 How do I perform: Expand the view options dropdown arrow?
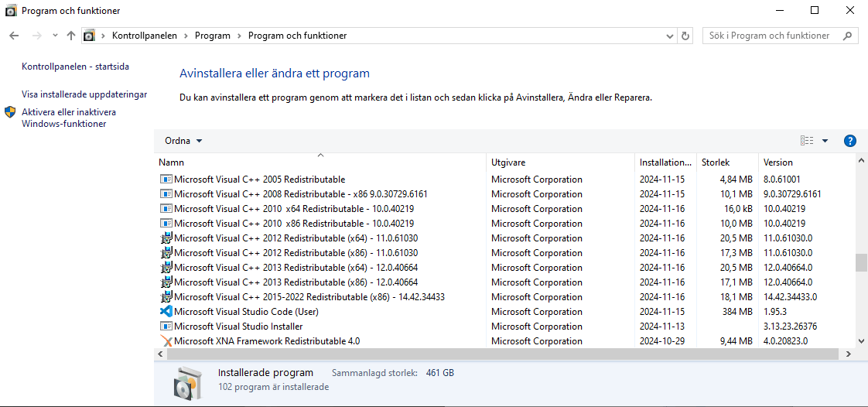point(825,141)
